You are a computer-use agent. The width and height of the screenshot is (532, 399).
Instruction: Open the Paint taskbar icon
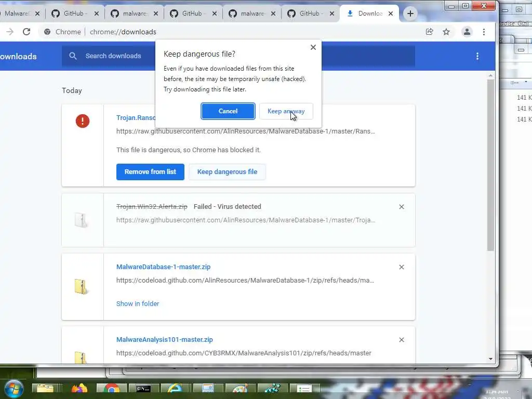[240, 389]
